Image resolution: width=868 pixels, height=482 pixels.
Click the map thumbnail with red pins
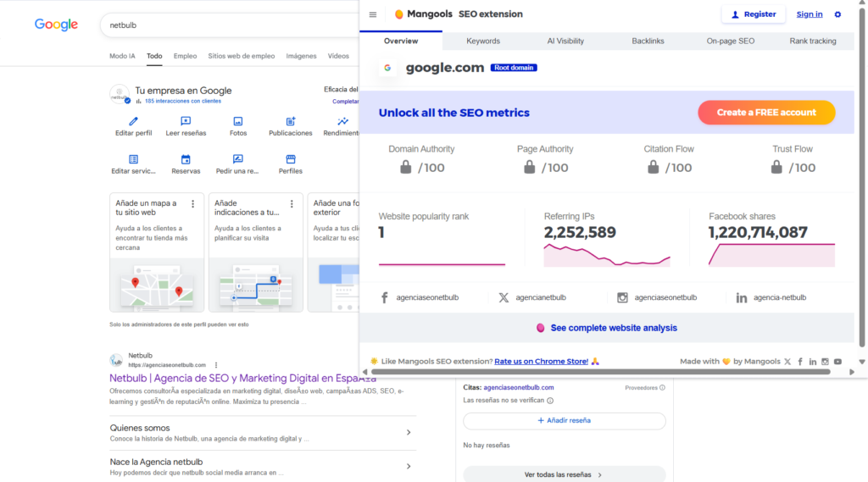[157, 285]
